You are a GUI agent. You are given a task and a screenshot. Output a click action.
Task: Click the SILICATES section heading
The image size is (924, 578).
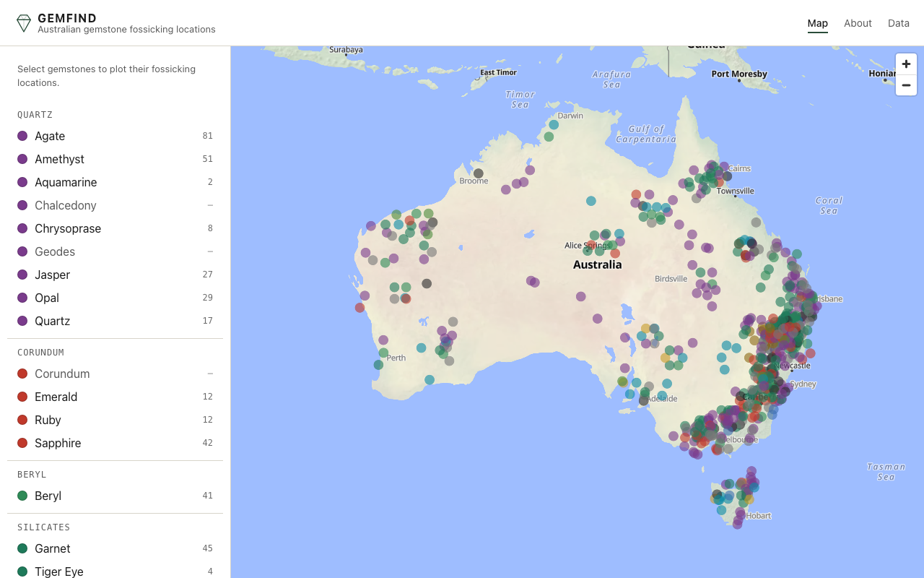44,527
